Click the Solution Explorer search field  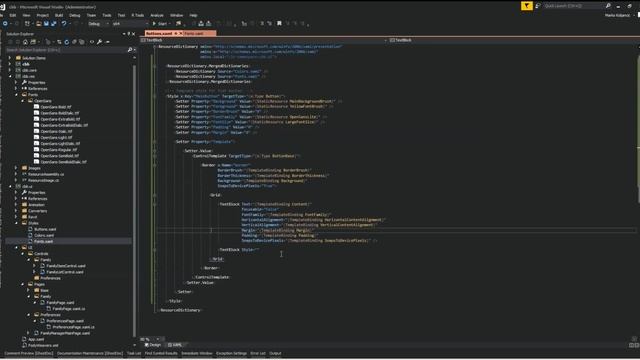click(65, 50)
